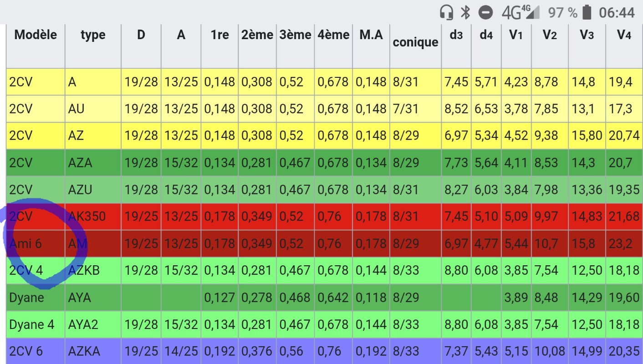This screenshot has width=643, height=364.
Task: Tap the headphones icon in status bar
Action: [447, 12]
